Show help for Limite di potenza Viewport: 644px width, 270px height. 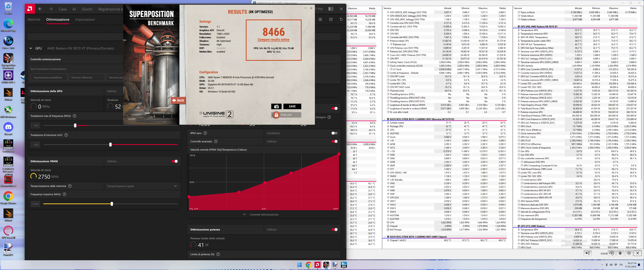pyautogui.click(x=218, y=254)
